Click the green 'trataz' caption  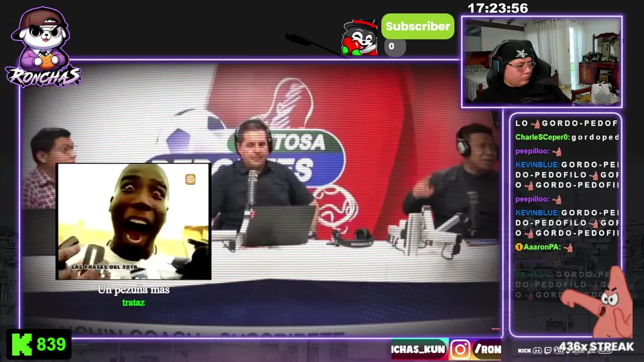coord(133,303)
